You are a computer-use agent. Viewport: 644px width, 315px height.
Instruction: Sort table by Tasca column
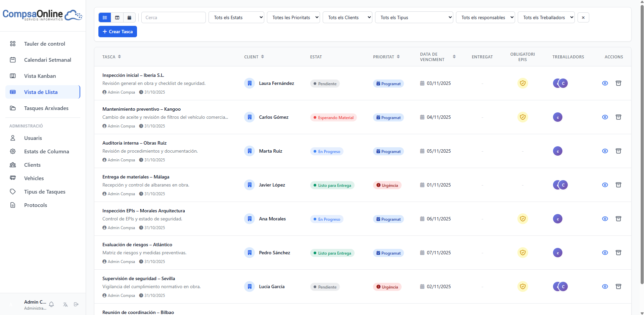[x=111, y=57]
